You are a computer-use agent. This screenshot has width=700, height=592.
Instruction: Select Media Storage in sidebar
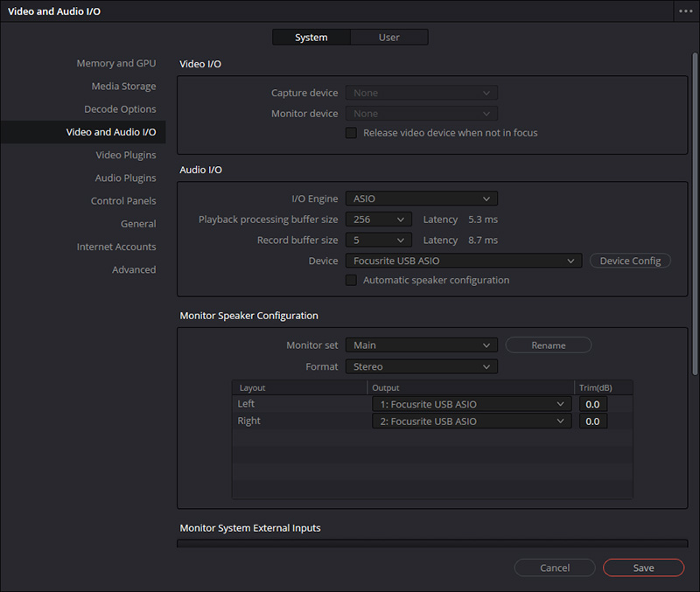(x=123, y=87)
